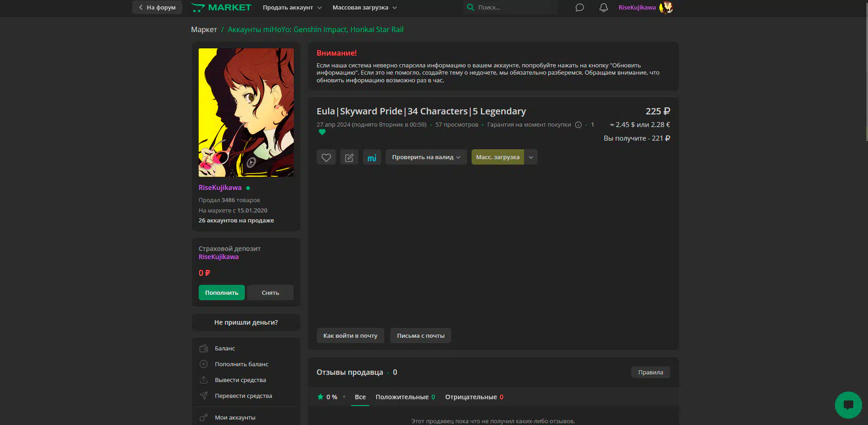Click RiseKujikawa seller name under avatar
Viewport: 868px width, 425px height.
tap(220, 188)
